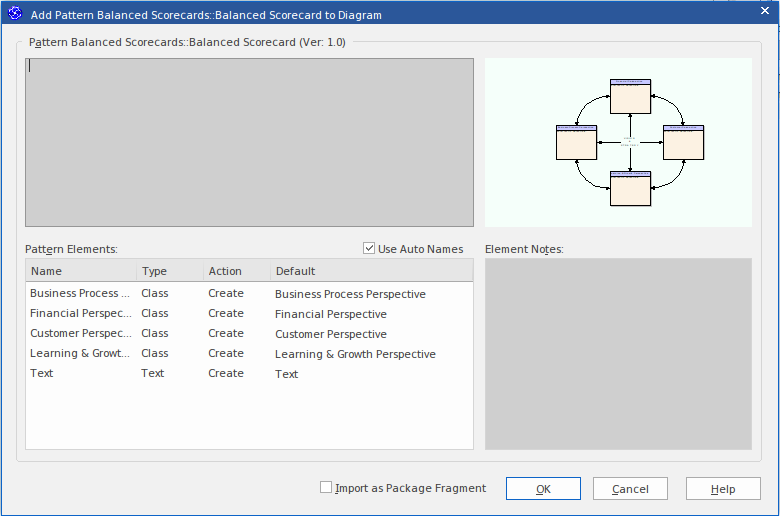Select the Customer Perspective element row
The image size is (780, 516).
(x=80, y=334)
